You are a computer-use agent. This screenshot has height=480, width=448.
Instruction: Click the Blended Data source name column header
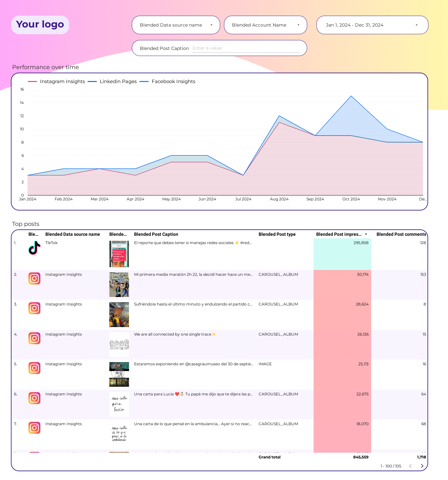point(72,234)
